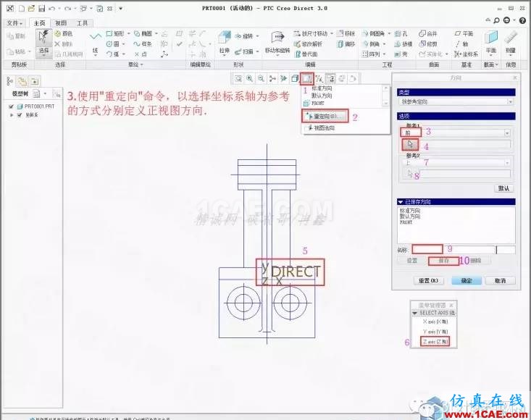This screenshot has height=420, width=531.
Task: Click the 修改解析 tool
Action: pyautogui.click(x=308, y=44)
